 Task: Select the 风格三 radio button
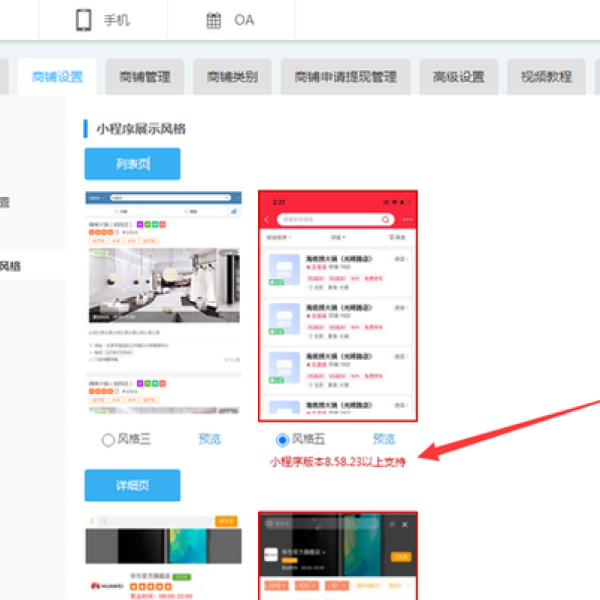pyautogui.click(x=108, y=439)
